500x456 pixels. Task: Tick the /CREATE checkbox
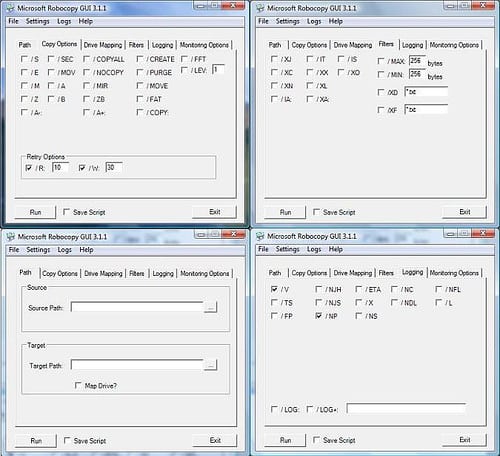coord(140,59)
